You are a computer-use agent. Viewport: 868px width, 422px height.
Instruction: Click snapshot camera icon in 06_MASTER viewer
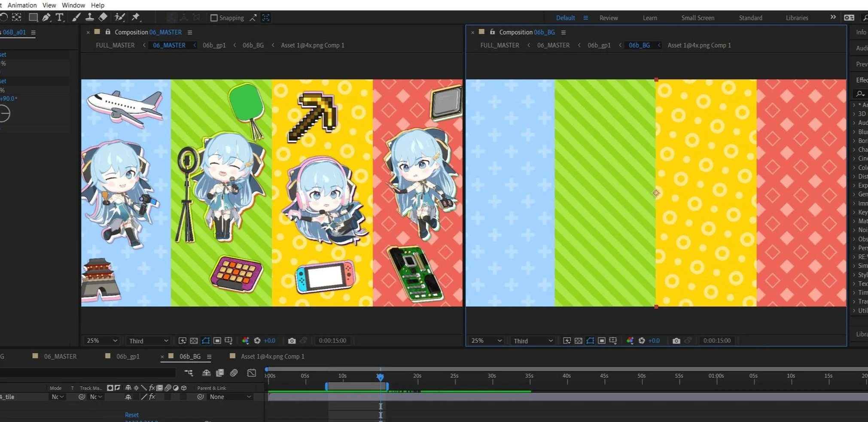[292, 340]
